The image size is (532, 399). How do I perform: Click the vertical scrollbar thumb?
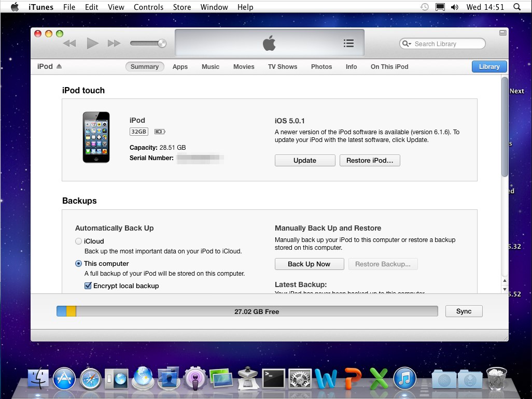[x=505, y=127]
